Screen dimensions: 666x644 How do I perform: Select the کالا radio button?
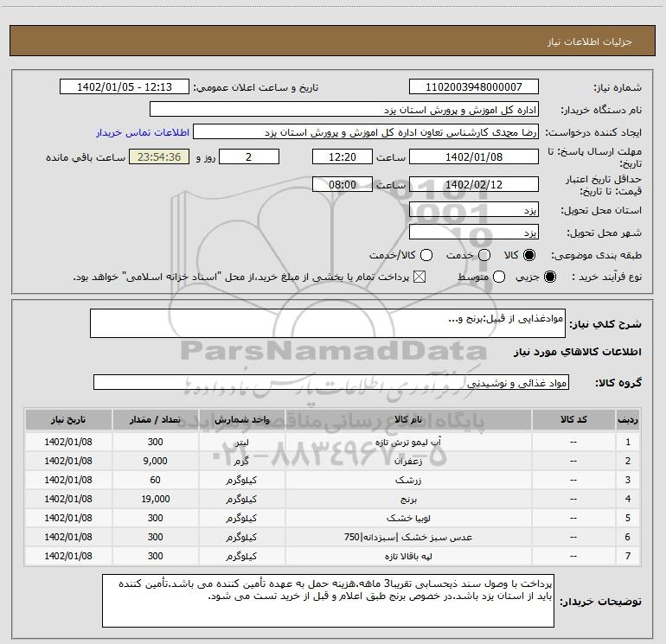pos(529,255)
